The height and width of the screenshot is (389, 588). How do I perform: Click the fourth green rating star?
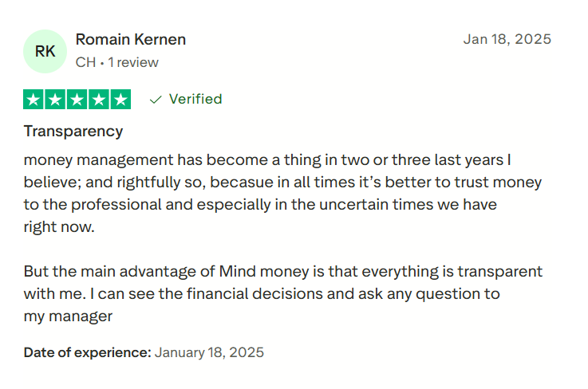(x=99, y=100)
